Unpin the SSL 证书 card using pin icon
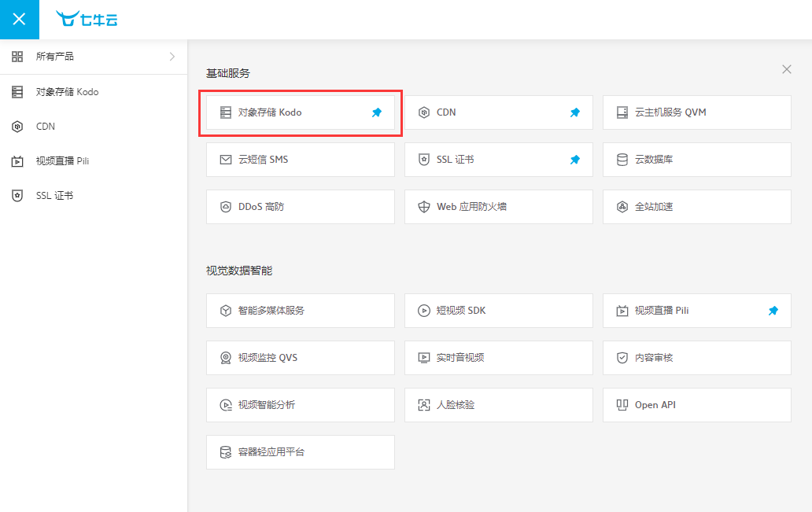 [575, 160]
